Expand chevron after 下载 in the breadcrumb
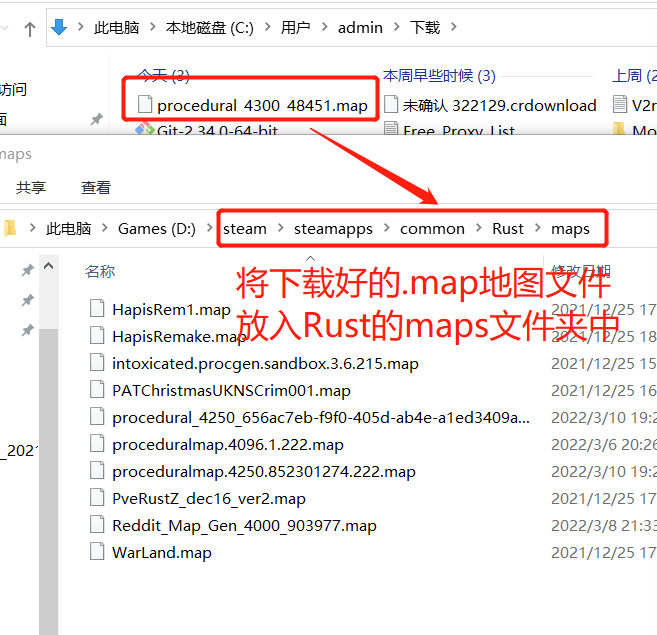Screen dimensions: 657x635 tap(454, 27)
